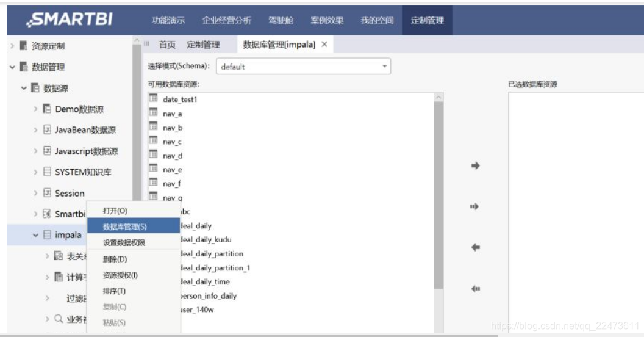Move all resources right with double arrow
The height and width of the screenshot is (337, 644).
point(474,206)
